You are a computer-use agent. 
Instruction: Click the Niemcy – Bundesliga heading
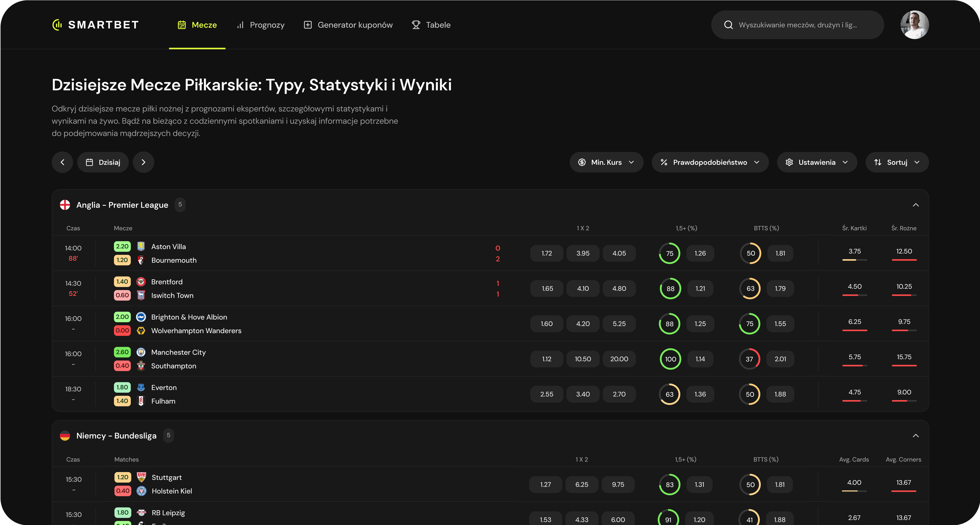pyautogui.click(x=116, y=436)
